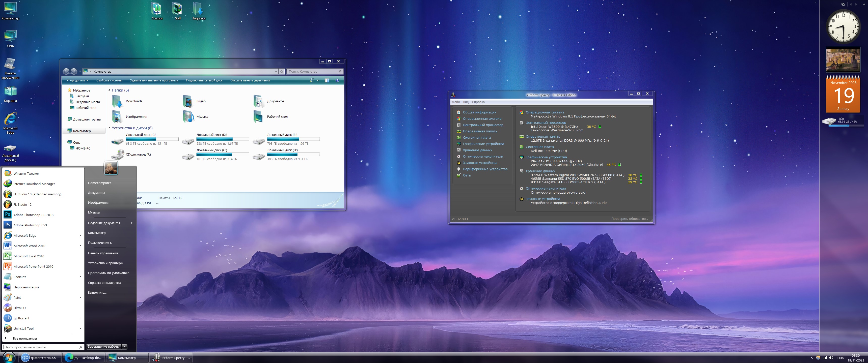Collapse the Folders (6) group
This screenshot has height=363, width=868.
(x=109, y=90)
